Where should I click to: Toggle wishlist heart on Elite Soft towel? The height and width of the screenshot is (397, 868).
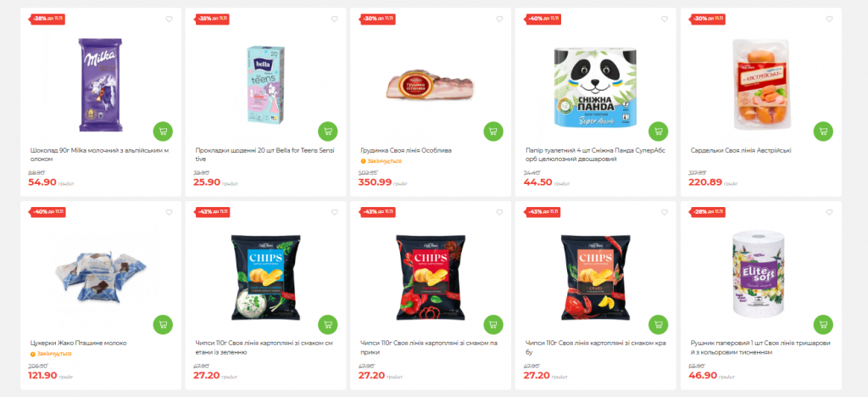(x=829, y=212)
